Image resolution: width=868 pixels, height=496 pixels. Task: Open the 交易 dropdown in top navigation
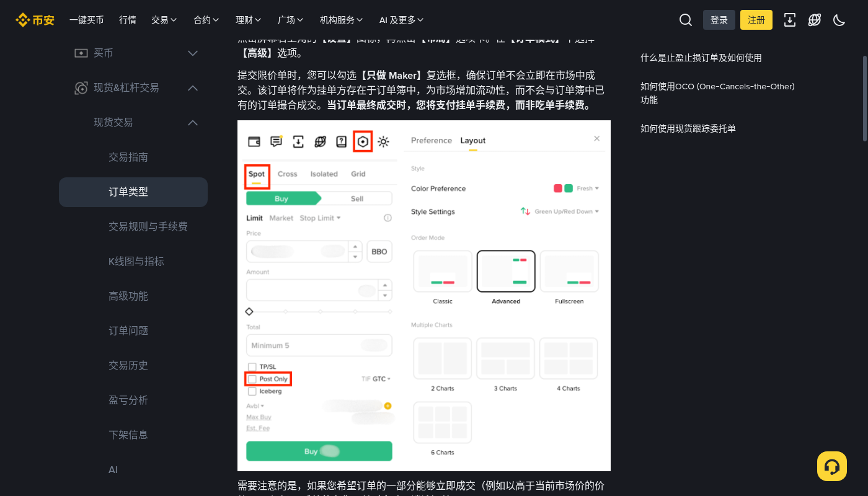coord(164,20)
